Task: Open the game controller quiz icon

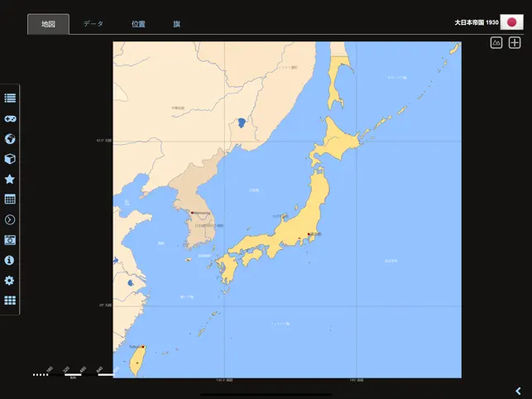Action: click(x=10, y=119)
